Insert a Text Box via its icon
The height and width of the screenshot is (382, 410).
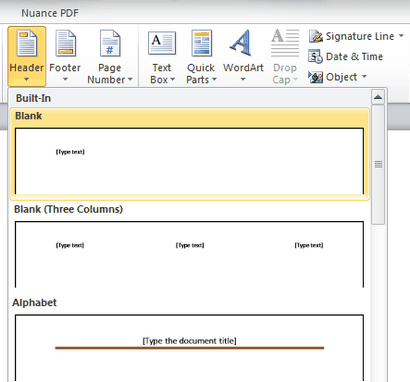point(162,43)
